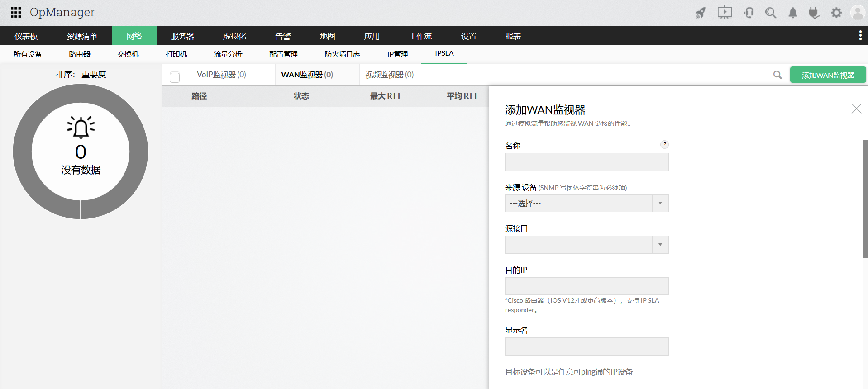Switch to 流量分析 sub-tab
Screen dimensions: 868x389
click(228, 54)
